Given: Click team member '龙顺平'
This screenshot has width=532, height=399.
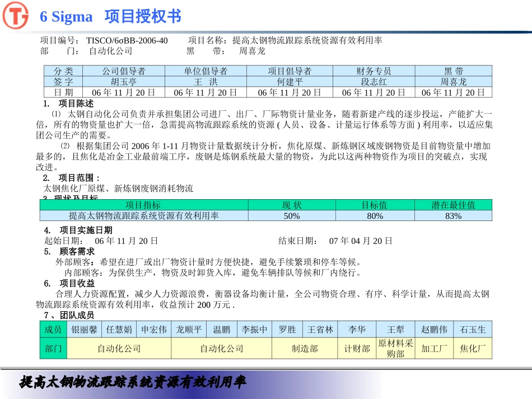Looking at the screenshot, I should (189, 329).
